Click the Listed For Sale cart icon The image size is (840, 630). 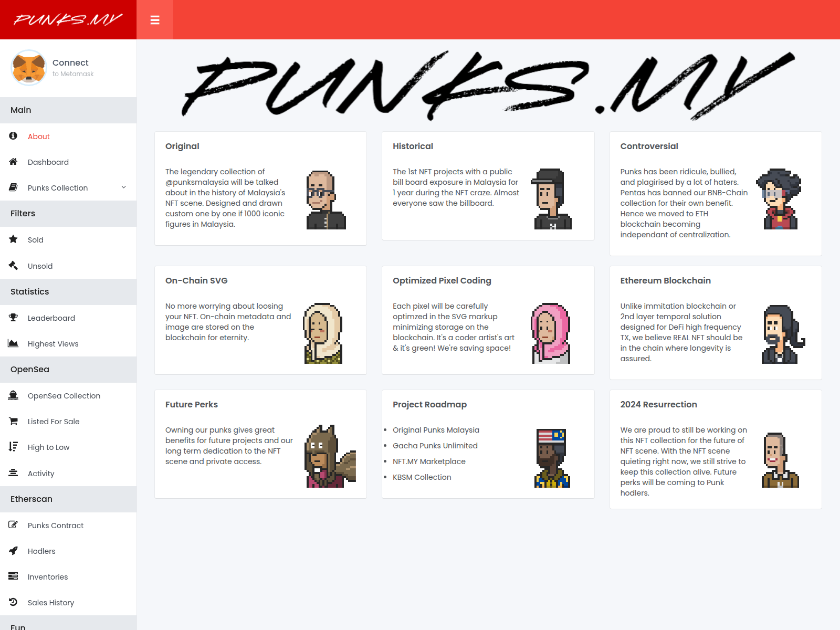pyautogui.click(x=13, y=421)
